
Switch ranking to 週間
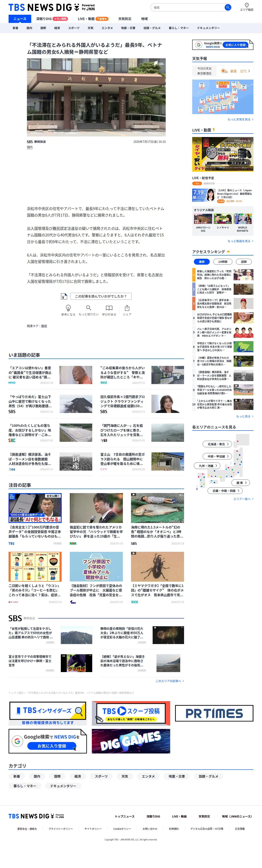(x=244, y=261)
